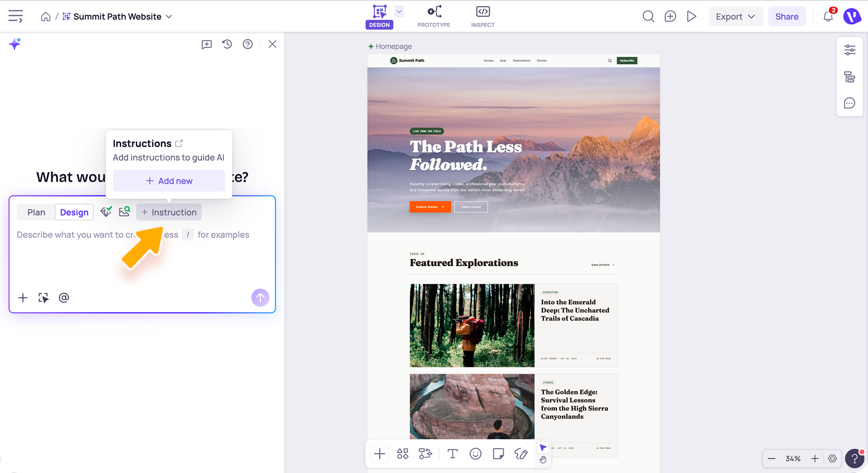The image size is (868, 473).
Task: Select the sticky note tool
Action: (498, 454)
